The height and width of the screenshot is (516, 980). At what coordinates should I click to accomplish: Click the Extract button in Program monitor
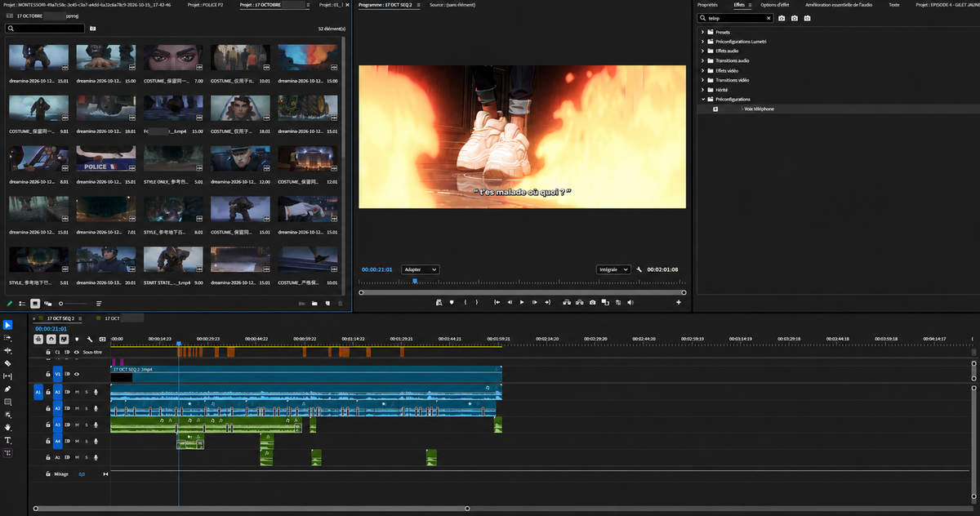tap(580, 302)
